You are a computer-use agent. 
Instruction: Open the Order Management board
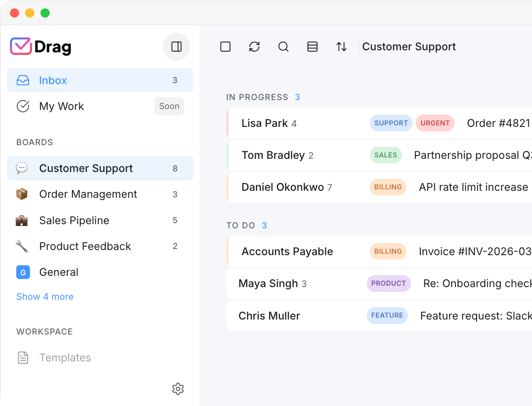(100, 194)
